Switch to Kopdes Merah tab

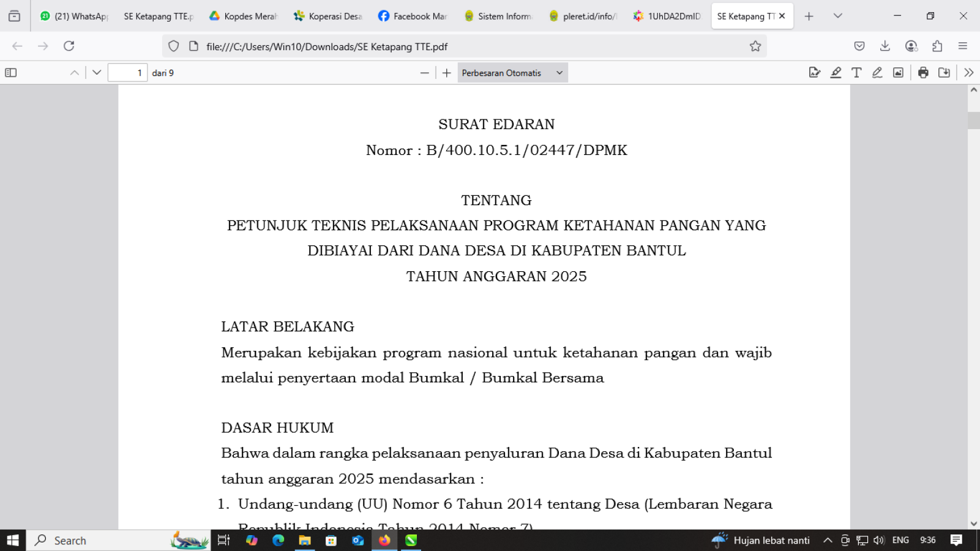click(243, 17)
